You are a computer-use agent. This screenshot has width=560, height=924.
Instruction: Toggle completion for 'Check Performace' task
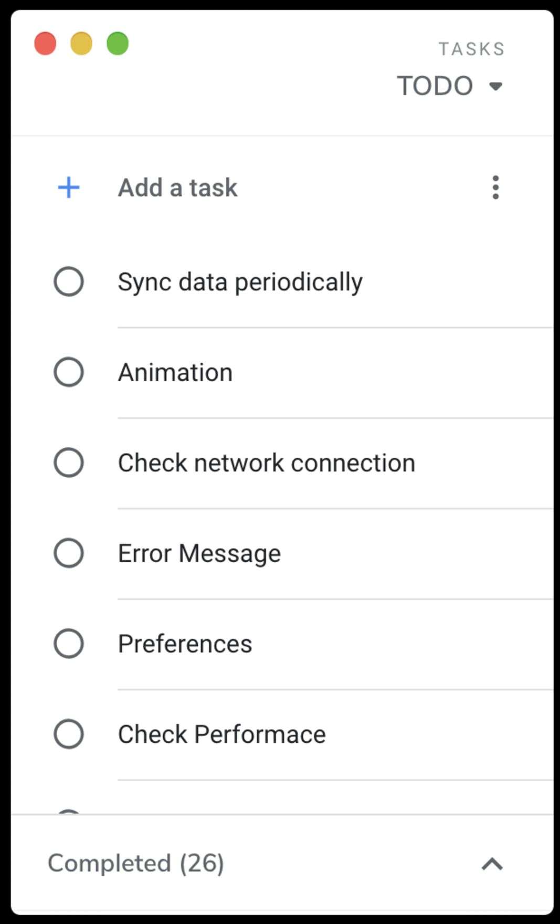click(69, 734)
